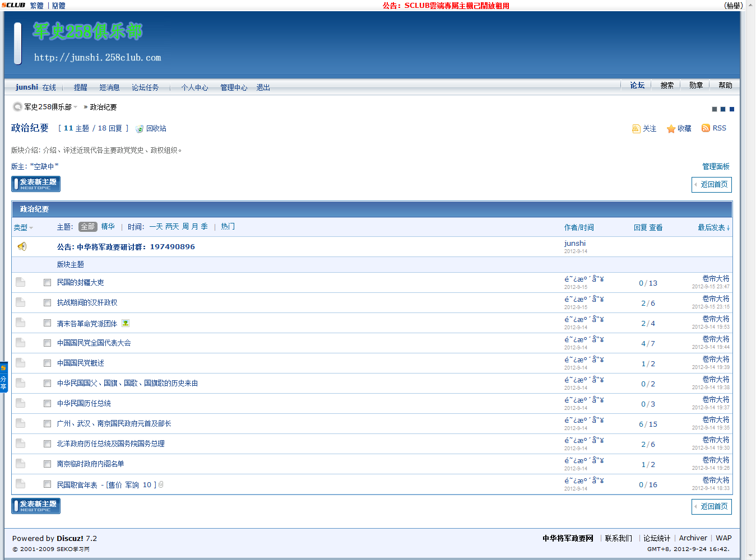Click the folder icon for 广州、武汉、南京国民政府元首及部长
Screen dimensions: 756x560
click(x=21, y=423)
